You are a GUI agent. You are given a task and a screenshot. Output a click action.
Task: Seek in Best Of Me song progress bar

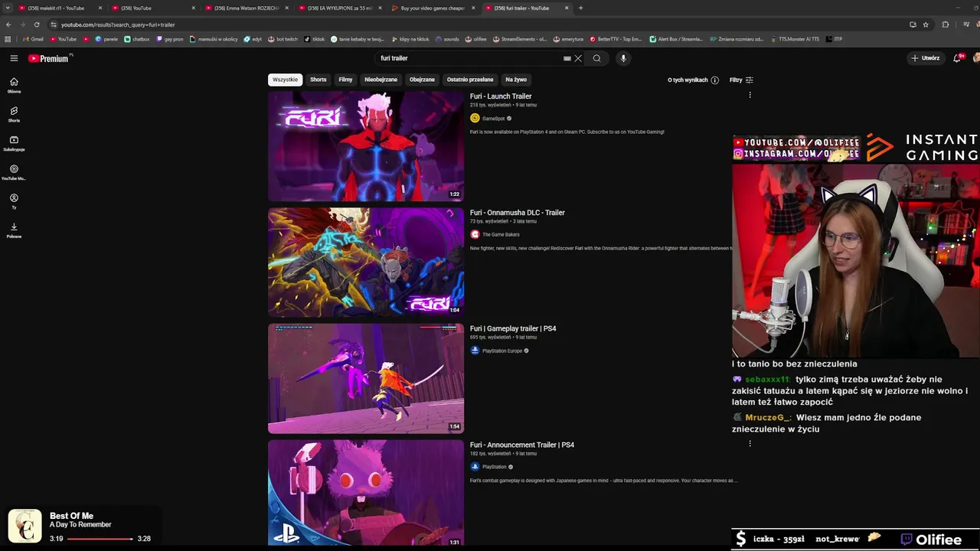pyautogui.click(x=100, y=539)
